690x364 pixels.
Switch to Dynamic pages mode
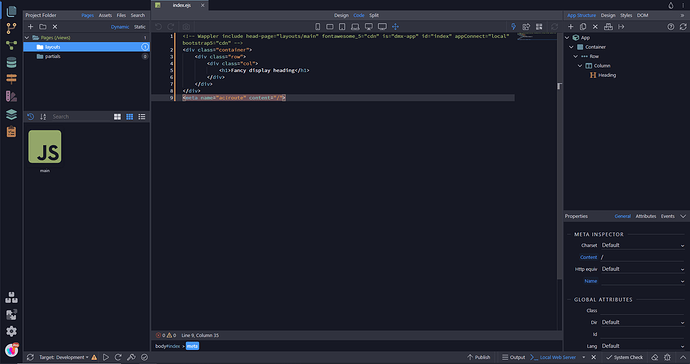click(x=120, y=27)
